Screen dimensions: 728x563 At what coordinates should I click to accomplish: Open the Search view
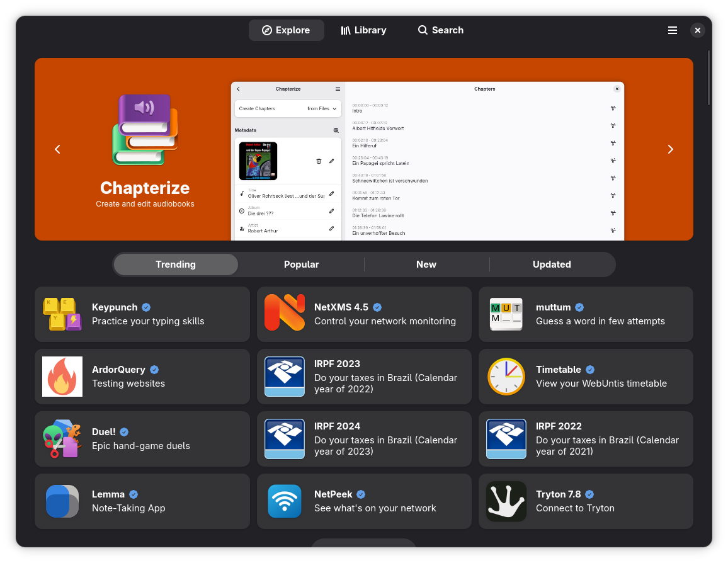tap(441, 30)
